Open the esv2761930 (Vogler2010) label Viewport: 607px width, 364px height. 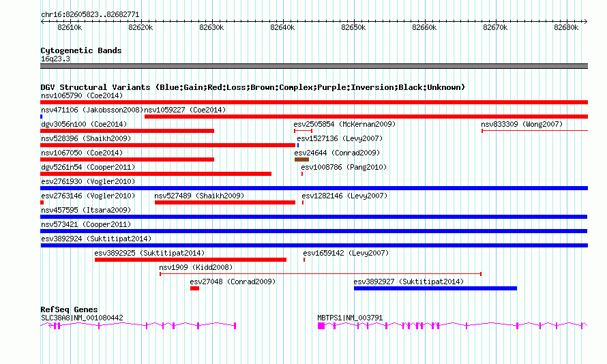(88, 181)
